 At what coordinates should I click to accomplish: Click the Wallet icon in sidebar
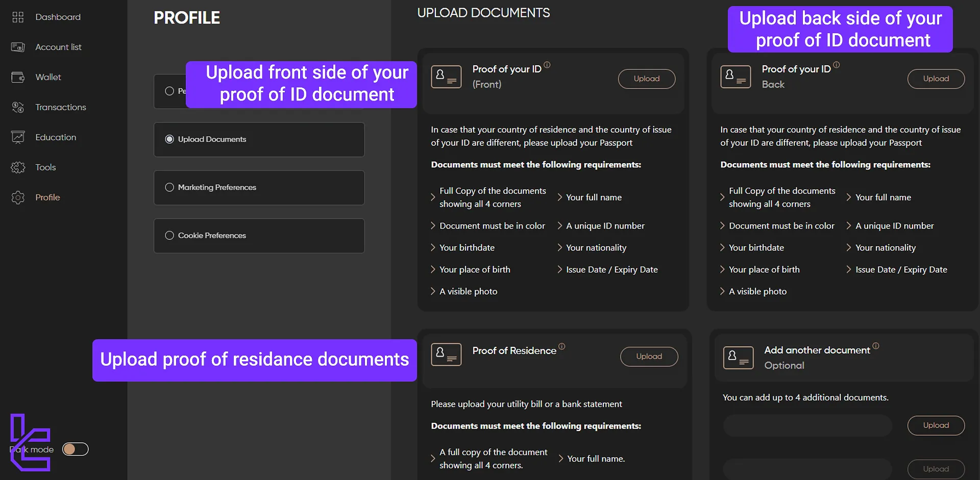coord(18,77)
